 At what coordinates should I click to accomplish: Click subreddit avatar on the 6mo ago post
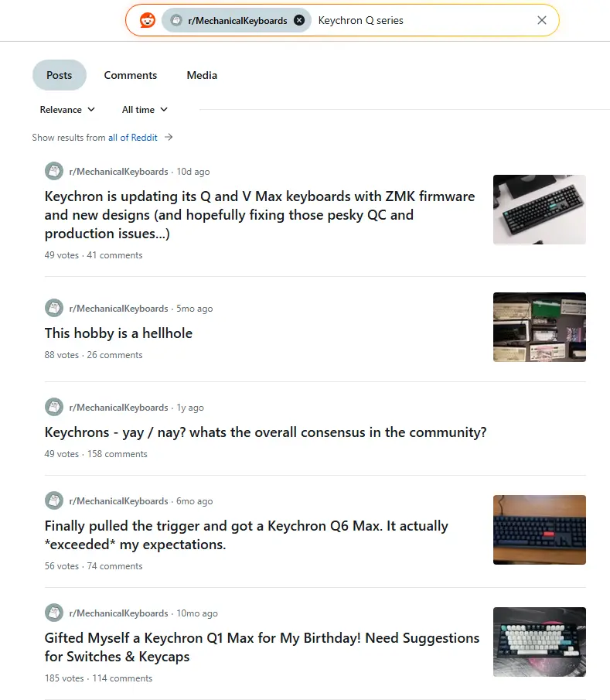pos(54,501)
